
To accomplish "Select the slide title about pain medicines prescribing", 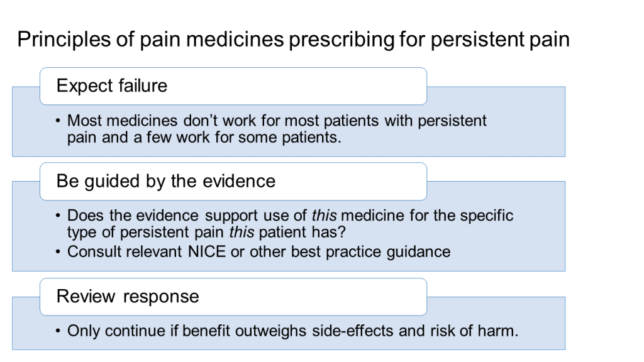I will pos(293,40).
